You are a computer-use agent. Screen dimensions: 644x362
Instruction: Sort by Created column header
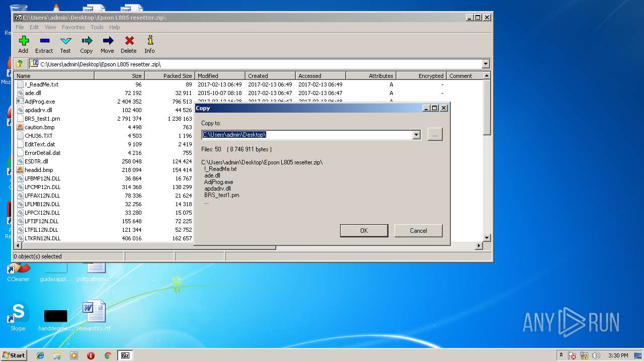point(270,76)
